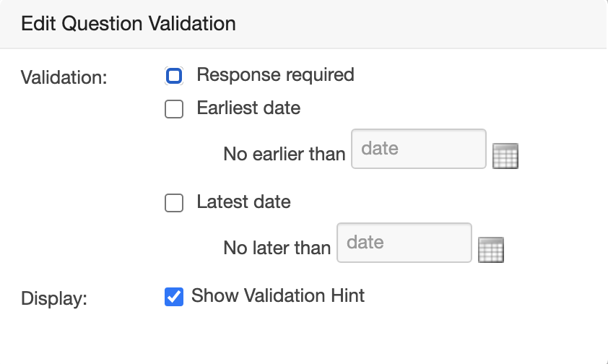Image resolution: width=608 pixels, height=364 pixels.
Task: Open the calendar picker for earliest date
Action: click(x=505, y=156)
